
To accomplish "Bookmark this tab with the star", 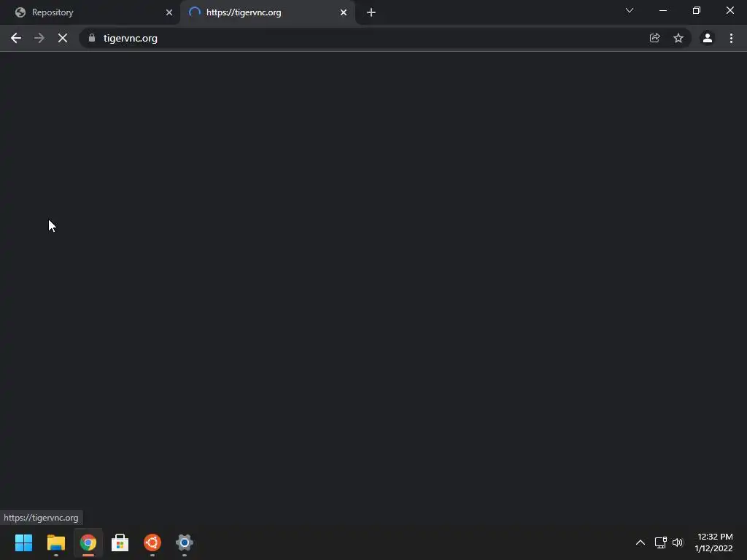I will pyautogui.click(x=678, y=38).
